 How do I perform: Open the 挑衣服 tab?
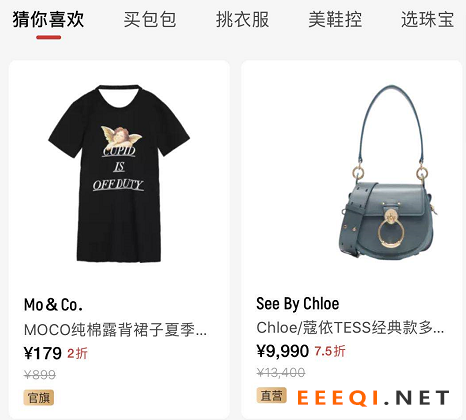click(242, 19)
